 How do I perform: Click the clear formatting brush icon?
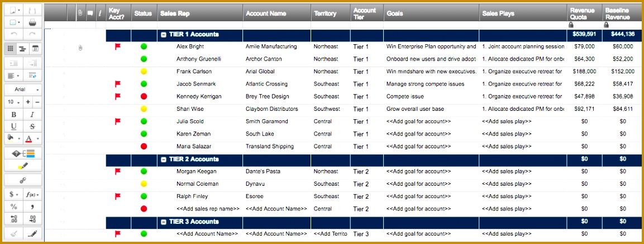coord(13,233)
